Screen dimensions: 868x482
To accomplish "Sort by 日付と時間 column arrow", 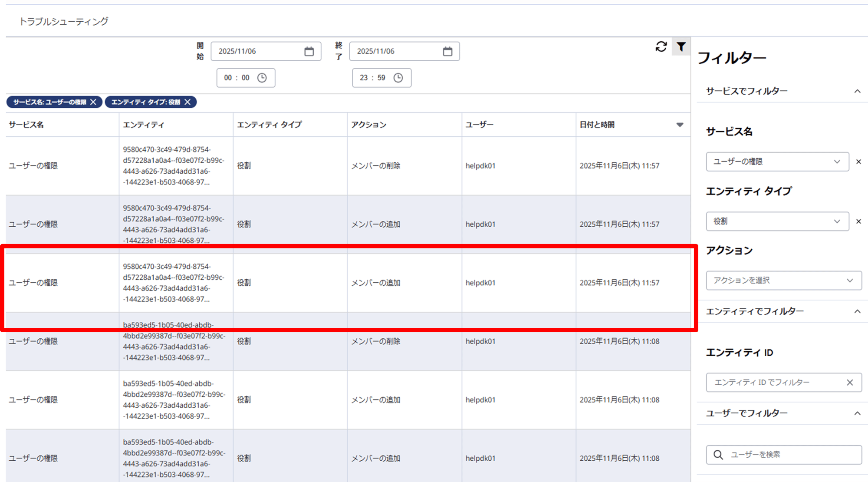I will tap(680, 125).
